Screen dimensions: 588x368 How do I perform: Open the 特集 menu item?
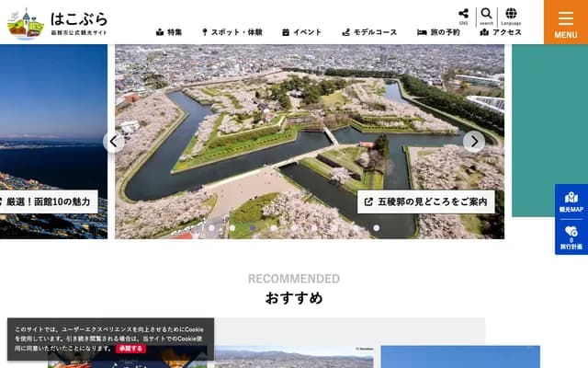pyautogui.click(x=169, y=32)
